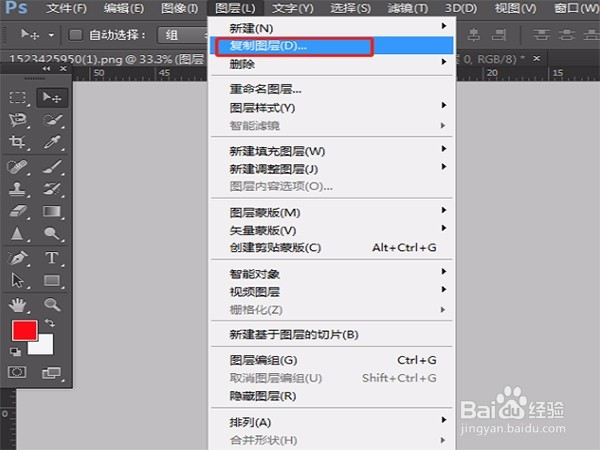Select the 1523425950(1).png document tab
The image size is (600, 450).
pos(107,59)
